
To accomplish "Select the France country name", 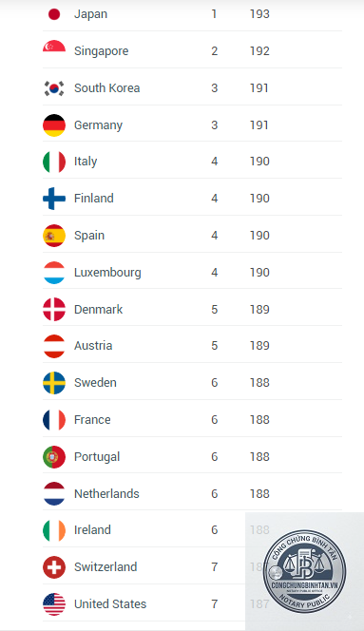I will click(92, 420).
